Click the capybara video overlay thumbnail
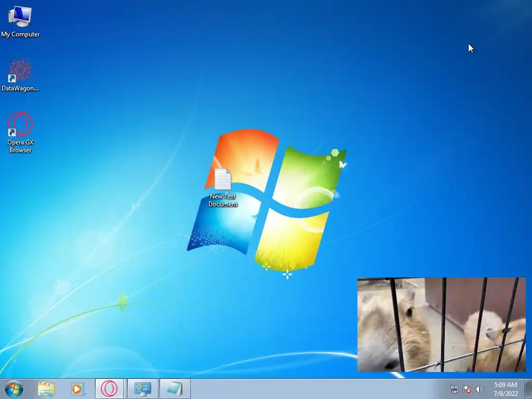The width and height of the screenshot is (532, 399). (442, 325)
